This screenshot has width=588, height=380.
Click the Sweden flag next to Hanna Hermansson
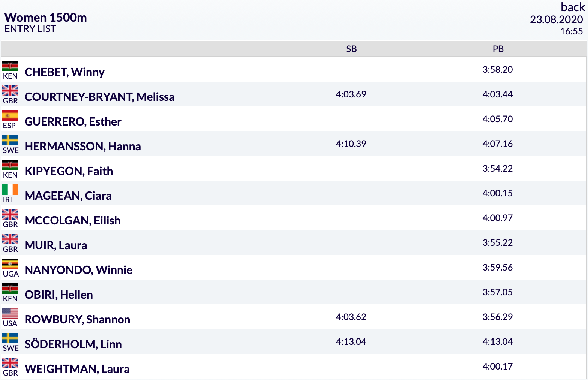(x=10, y=140)
